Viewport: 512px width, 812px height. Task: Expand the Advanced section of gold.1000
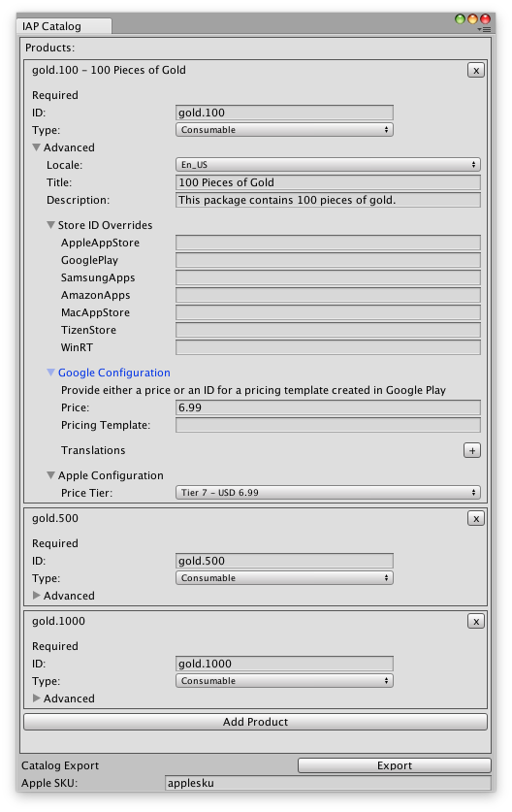(x=36, y=698)
